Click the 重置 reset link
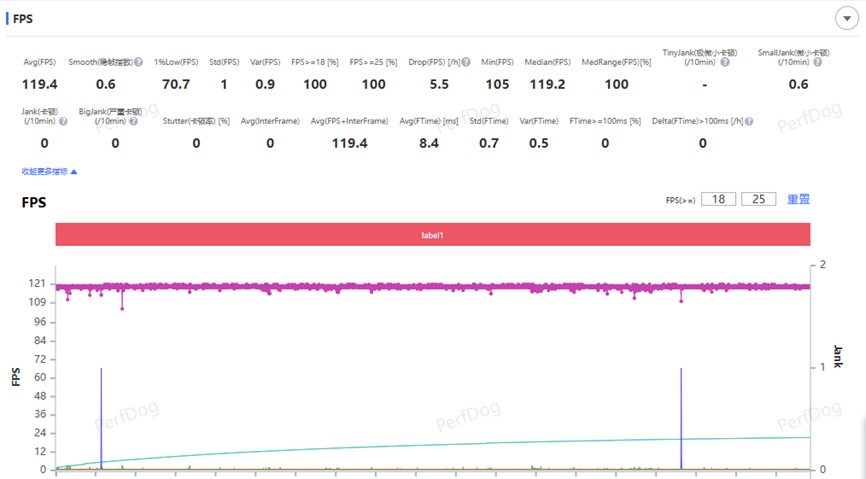The image size is (866, 479). (x=798, y=199)
